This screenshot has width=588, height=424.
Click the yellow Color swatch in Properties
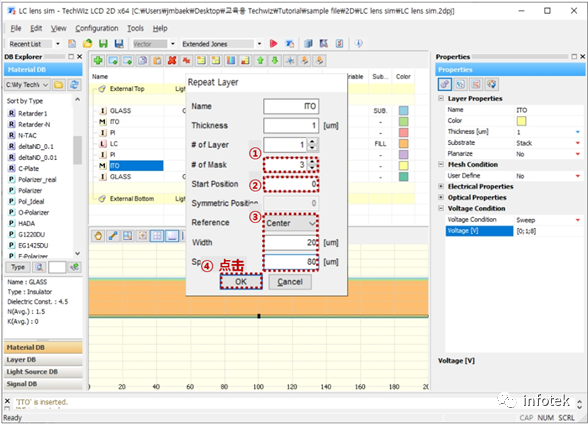coord(521,121)
